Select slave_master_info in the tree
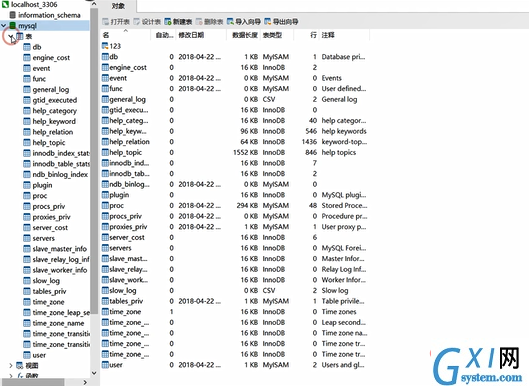Viewport: 529px width, 386px height. 60,249
